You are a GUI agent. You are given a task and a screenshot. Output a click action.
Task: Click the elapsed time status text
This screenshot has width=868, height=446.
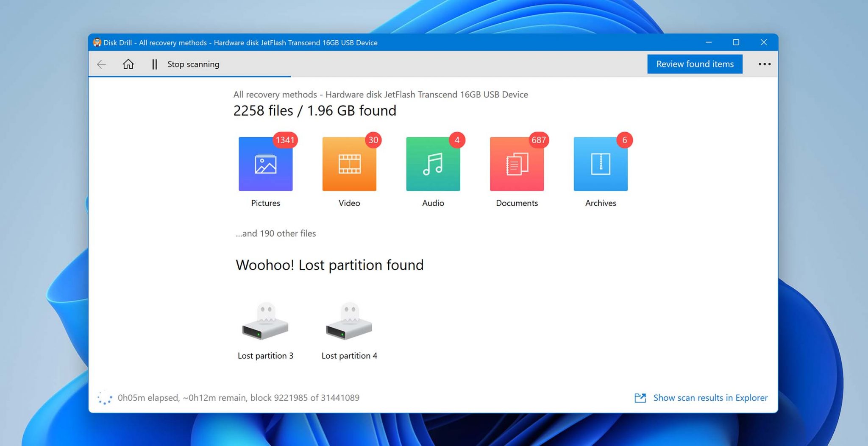coord(239,398)
